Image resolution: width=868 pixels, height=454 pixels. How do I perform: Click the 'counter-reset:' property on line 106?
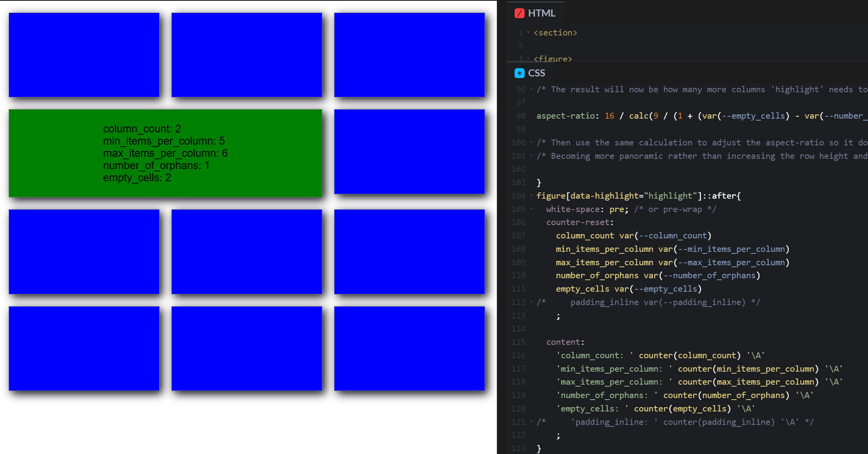tap(580, 223)
